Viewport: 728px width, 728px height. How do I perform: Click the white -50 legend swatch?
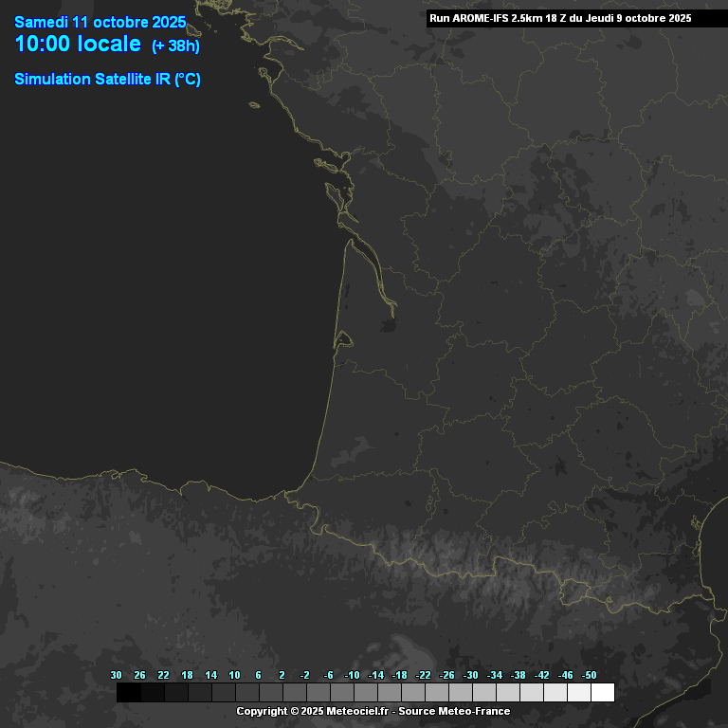[x=602, y=693]
